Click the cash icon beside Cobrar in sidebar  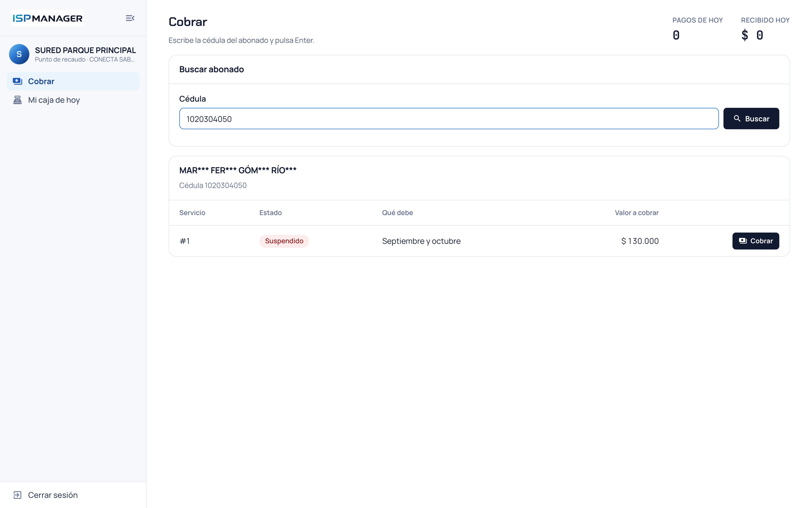pos(17,81)
